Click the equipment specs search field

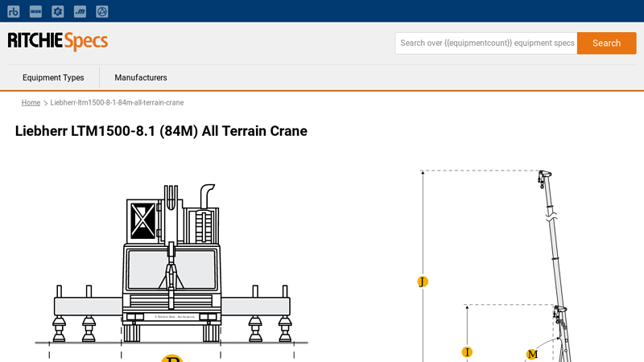(x=486, y=43)
